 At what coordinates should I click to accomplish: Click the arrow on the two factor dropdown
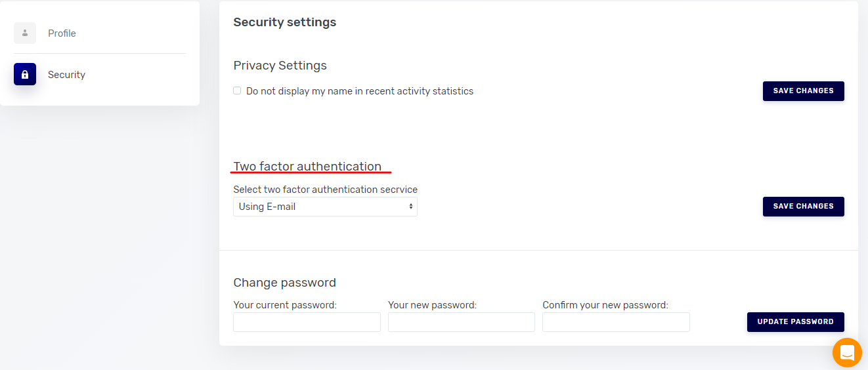[411, 207]
